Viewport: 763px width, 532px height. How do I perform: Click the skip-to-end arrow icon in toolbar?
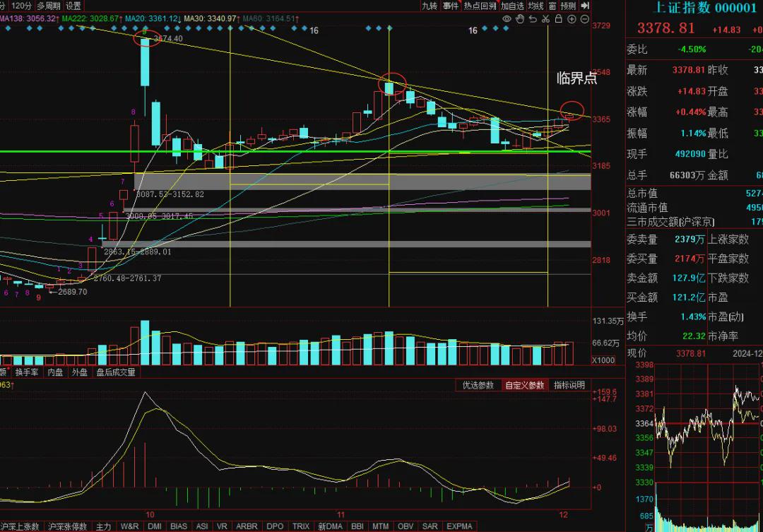(x=585, y=6)
